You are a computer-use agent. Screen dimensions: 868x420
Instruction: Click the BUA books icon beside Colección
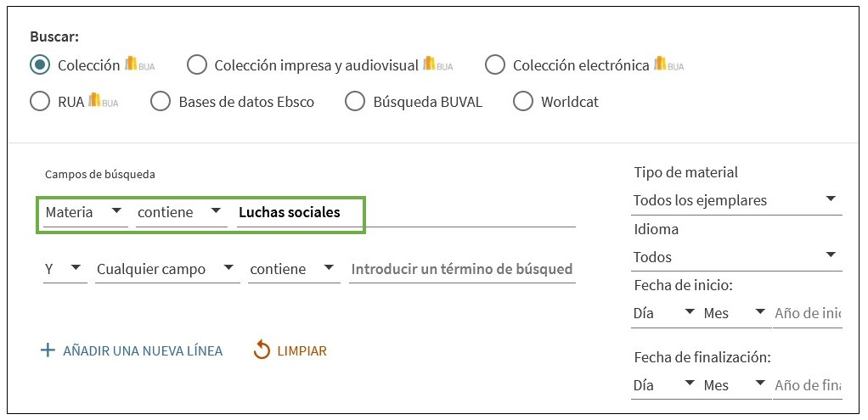[140, 64]
